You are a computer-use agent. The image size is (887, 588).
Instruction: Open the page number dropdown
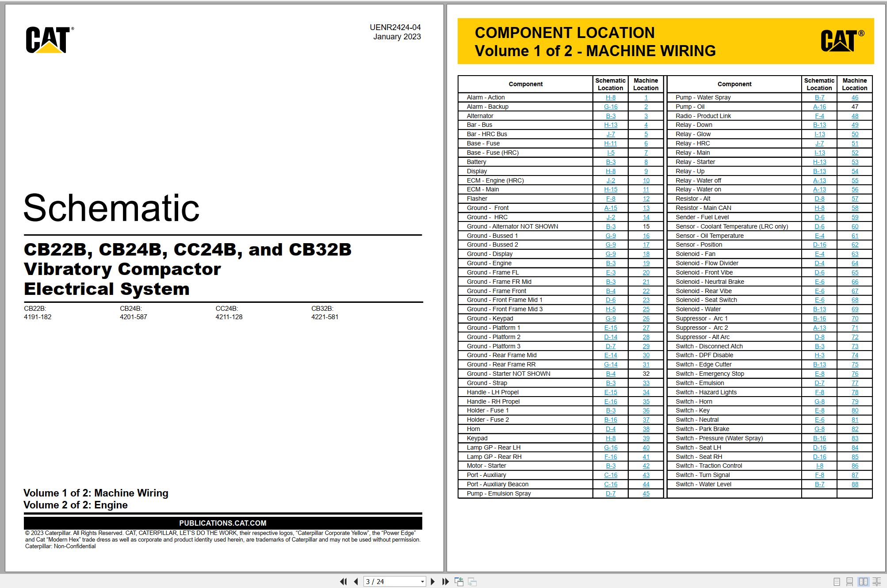click(422, 582)
